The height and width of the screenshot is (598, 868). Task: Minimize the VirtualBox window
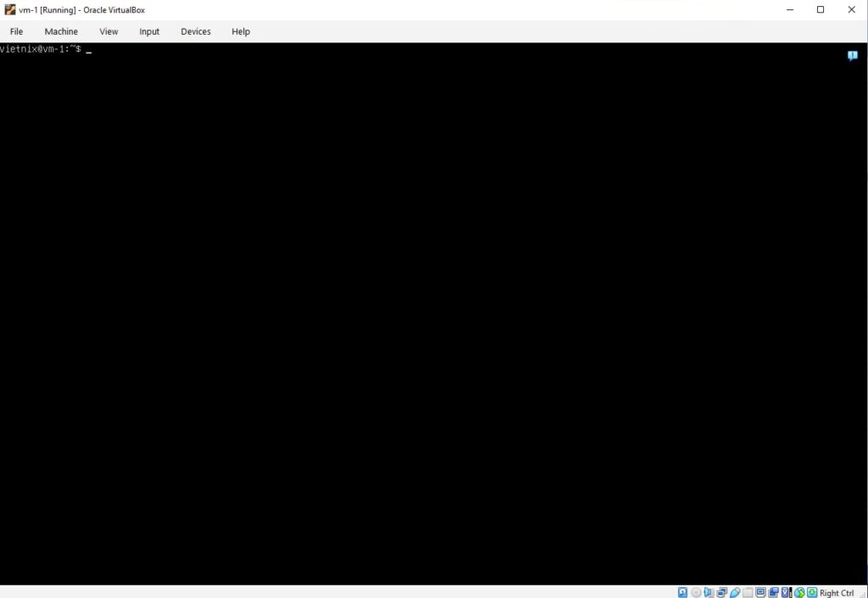pos(790,9)
